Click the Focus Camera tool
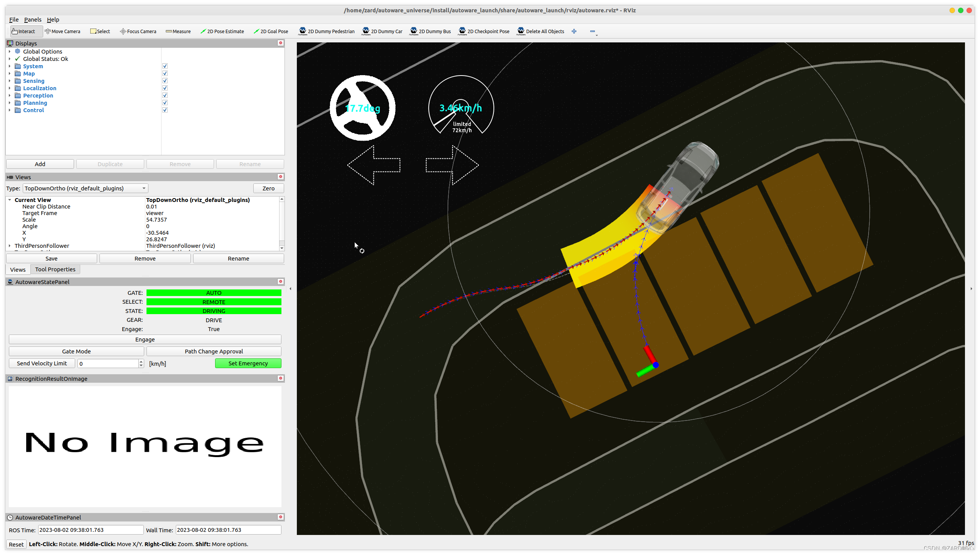 point(138,31)
